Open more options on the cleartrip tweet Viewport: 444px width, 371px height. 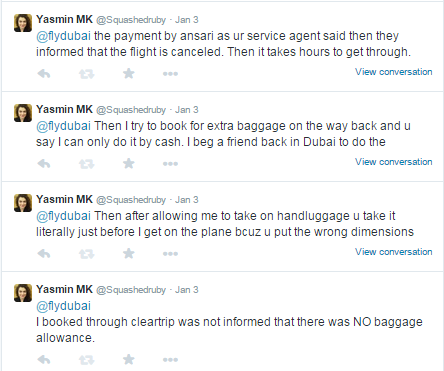(x=170, y=360)
